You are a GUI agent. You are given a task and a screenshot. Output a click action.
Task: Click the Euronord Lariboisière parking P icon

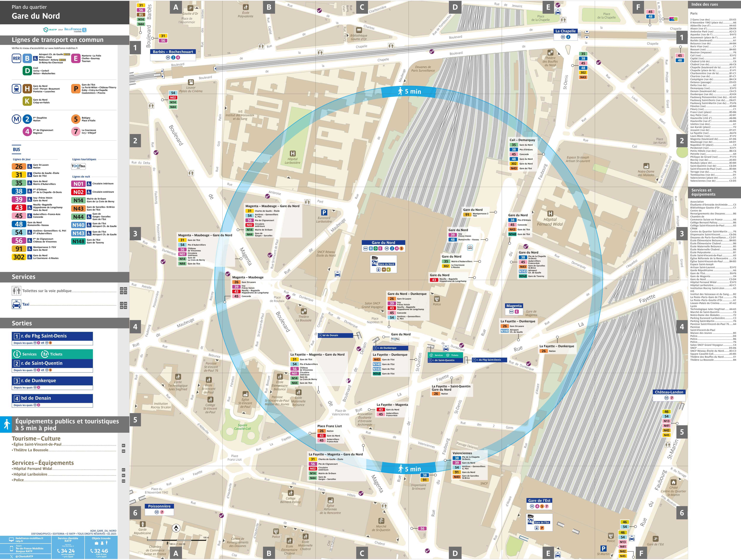[324, 212]
